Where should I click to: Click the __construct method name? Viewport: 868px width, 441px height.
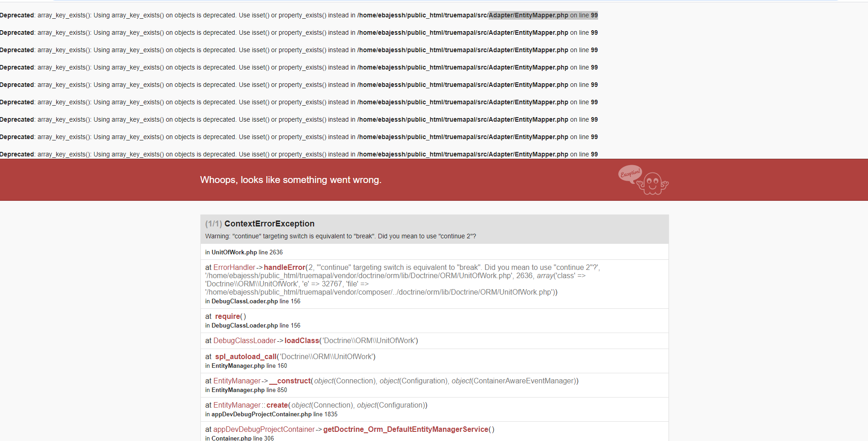point(290,381)
